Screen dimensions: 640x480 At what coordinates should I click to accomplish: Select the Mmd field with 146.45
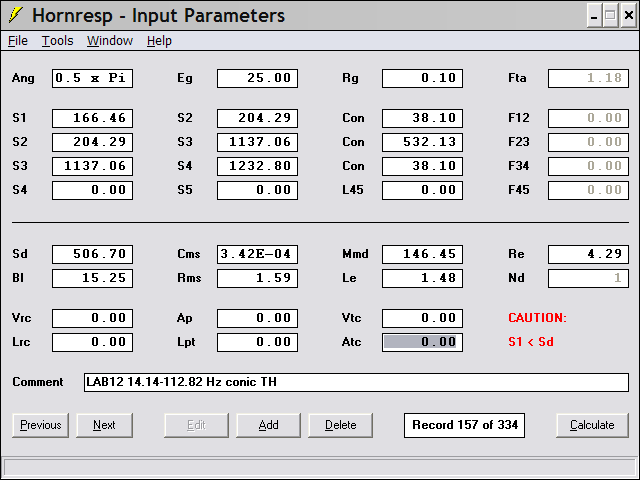point(422,254)
